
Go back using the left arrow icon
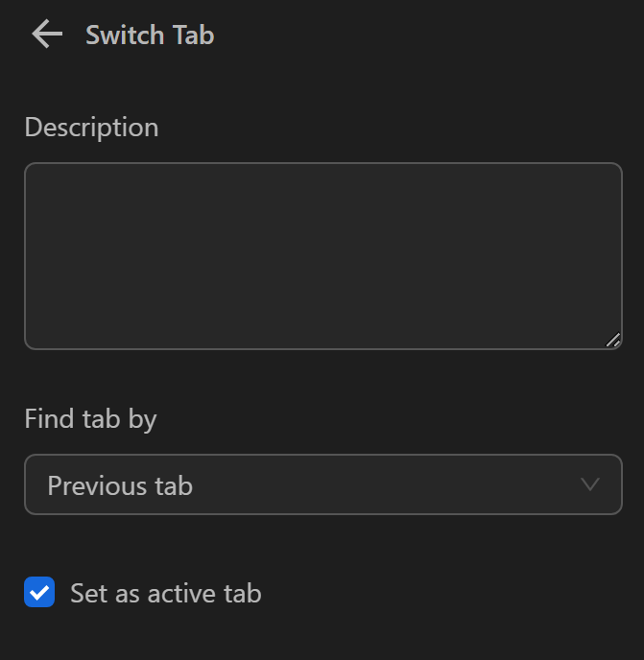[46, 35]
